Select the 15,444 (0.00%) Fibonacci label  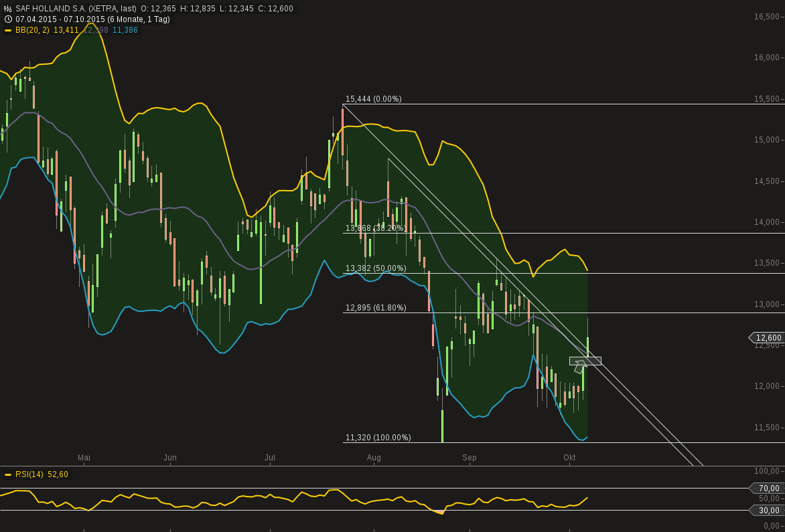click(x=374, y=99)
